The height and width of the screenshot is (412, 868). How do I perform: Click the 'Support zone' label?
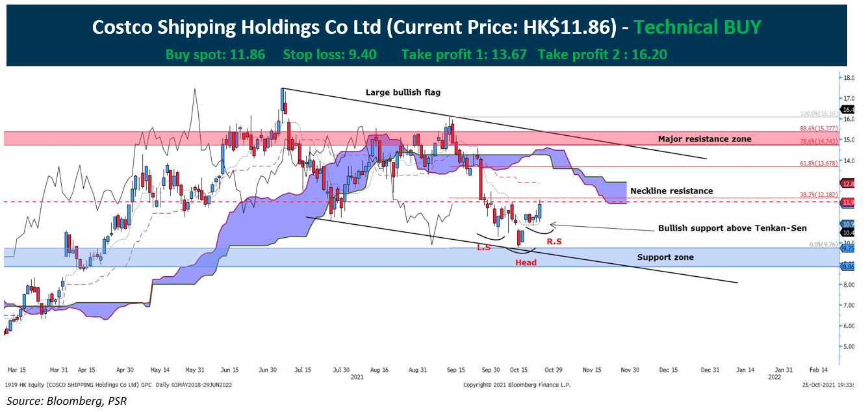click(x=665, y=257)
